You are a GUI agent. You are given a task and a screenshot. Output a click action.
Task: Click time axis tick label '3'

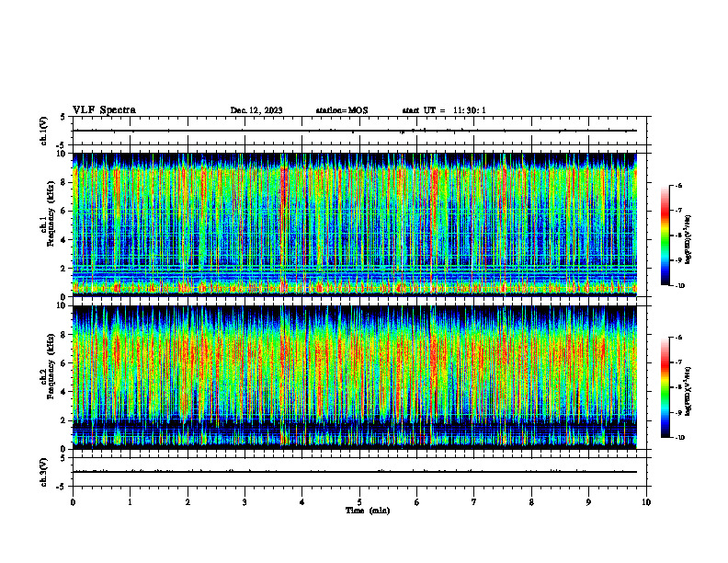pos(245,502)
